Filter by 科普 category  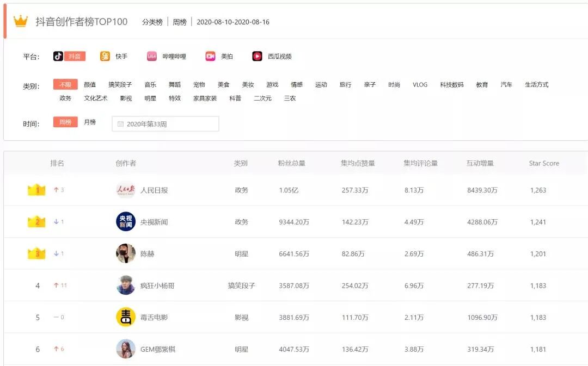point(236,98)
